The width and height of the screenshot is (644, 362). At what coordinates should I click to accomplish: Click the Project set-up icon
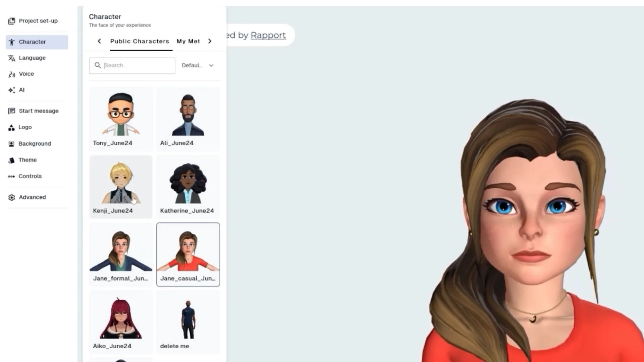[11, 21]
